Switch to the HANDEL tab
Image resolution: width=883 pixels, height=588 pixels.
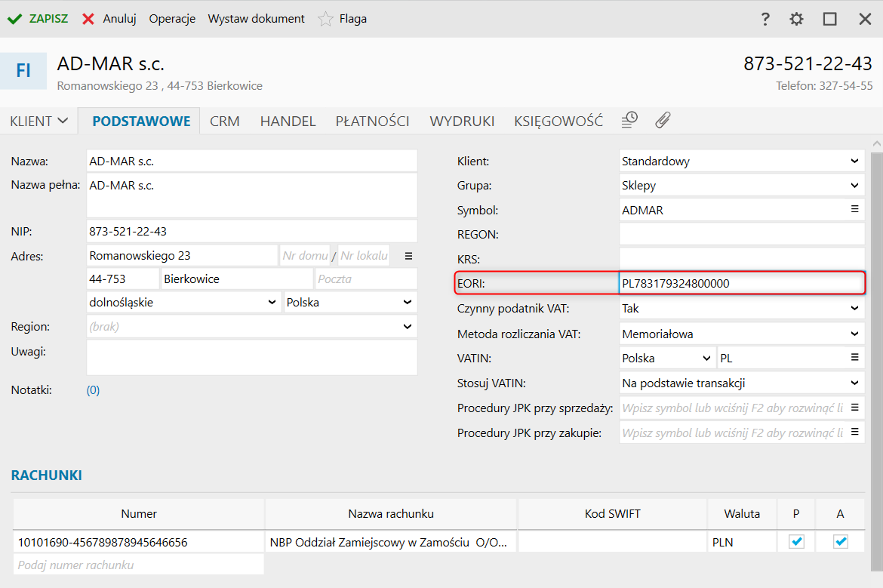(x=288, y=121)
